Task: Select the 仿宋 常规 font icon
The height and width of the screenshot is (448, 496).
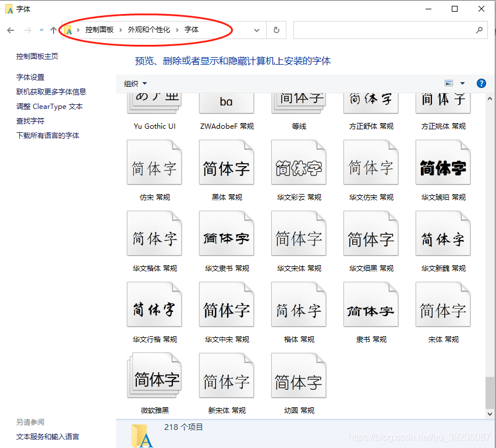Action: pos(154,162)
